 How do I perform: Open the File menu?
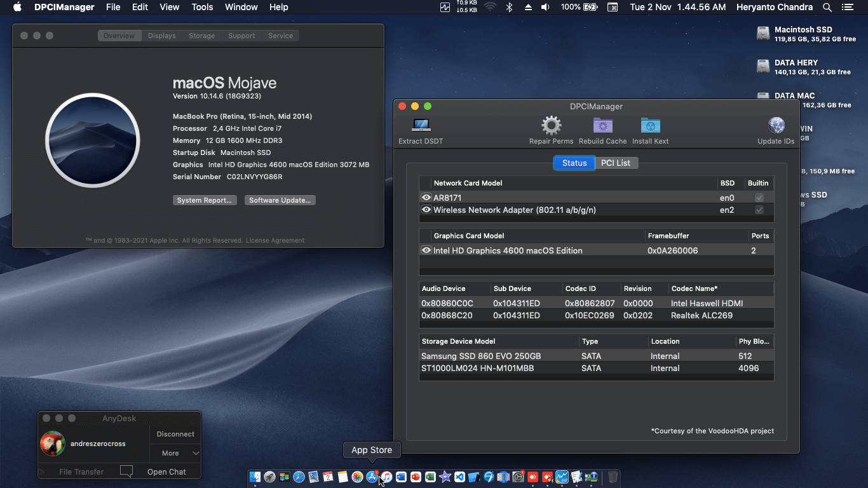click(113, 7)
